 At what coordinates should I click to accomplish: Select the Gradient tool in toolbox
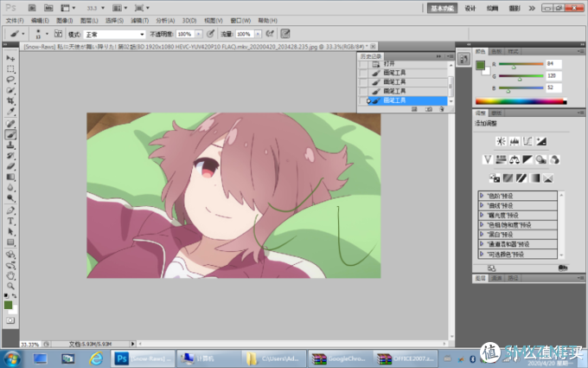10,177
